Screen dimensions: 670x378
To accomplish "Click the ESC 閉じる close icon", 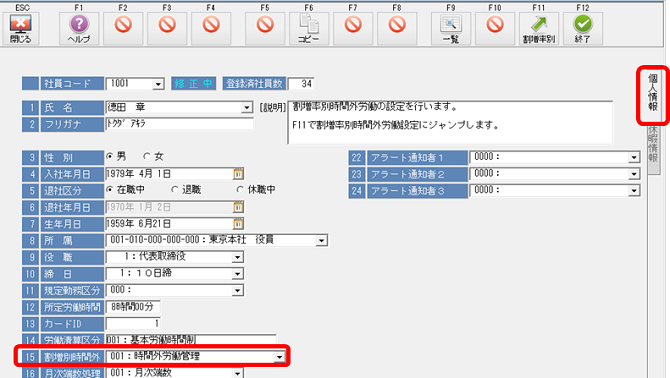I will tap(21, 28).
